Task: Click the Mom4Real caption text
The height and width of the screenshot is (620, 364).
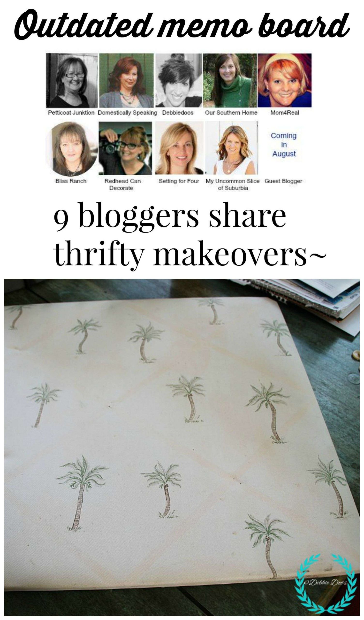Action: [285, 113]
